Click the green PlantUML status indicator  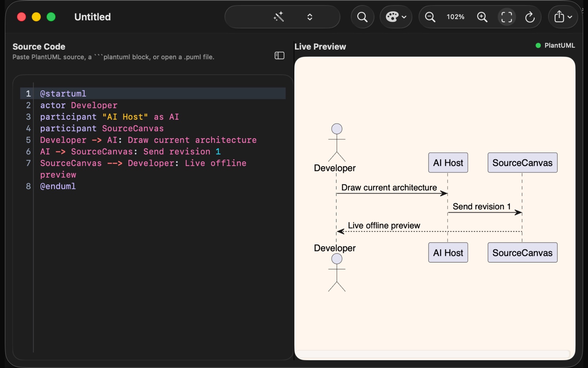[x=538, y=45]
